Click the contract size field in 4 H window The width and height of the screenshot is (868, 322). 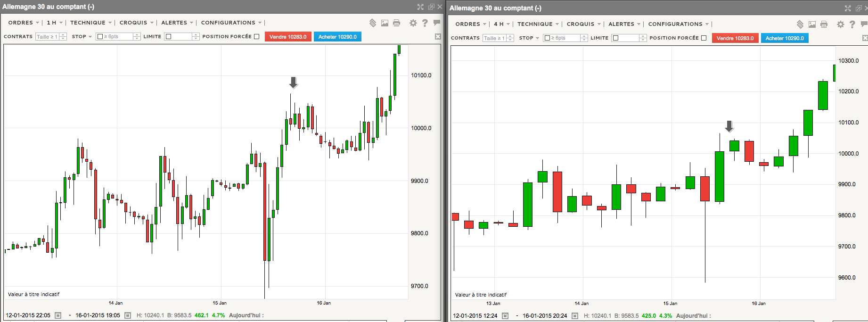coord(494,38)
